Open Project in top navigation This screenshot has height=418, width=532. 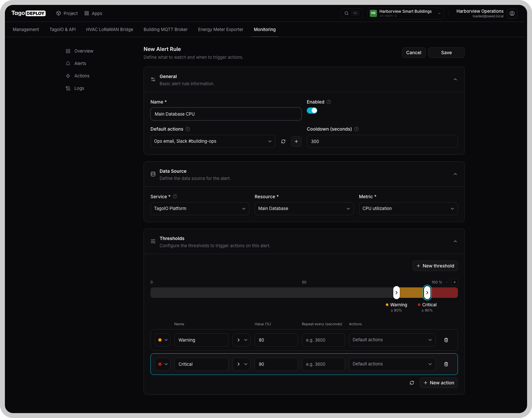click(67, 13)
